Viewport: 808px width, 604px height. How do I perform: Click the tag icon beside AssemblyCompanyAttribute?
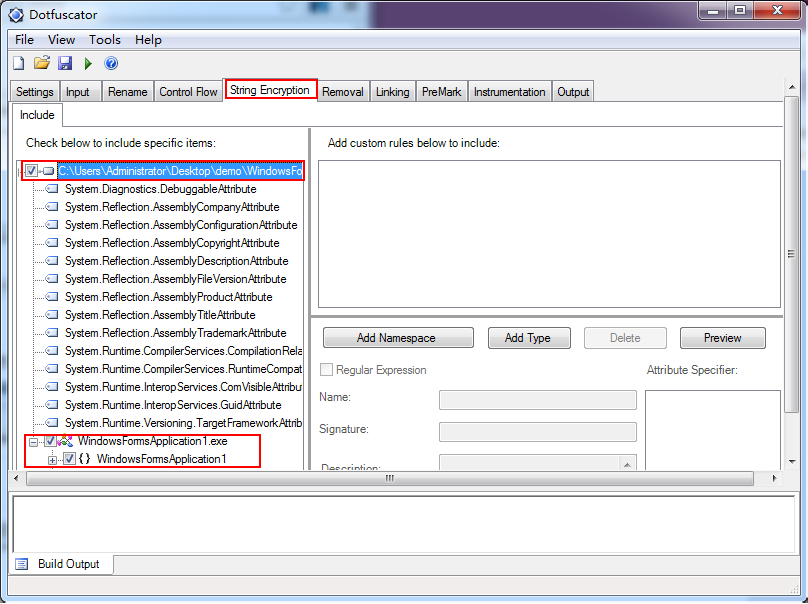coord(52,207)
